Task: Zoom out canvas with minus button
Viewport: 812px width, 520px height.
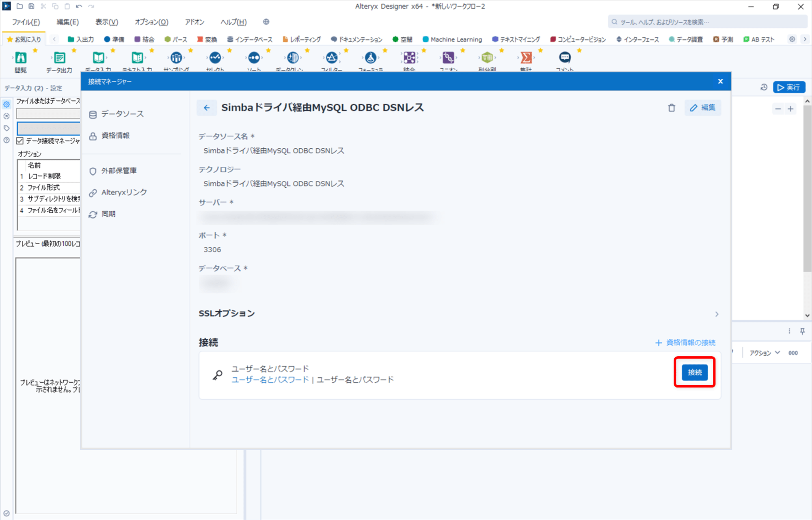Action: pos(778,109)
